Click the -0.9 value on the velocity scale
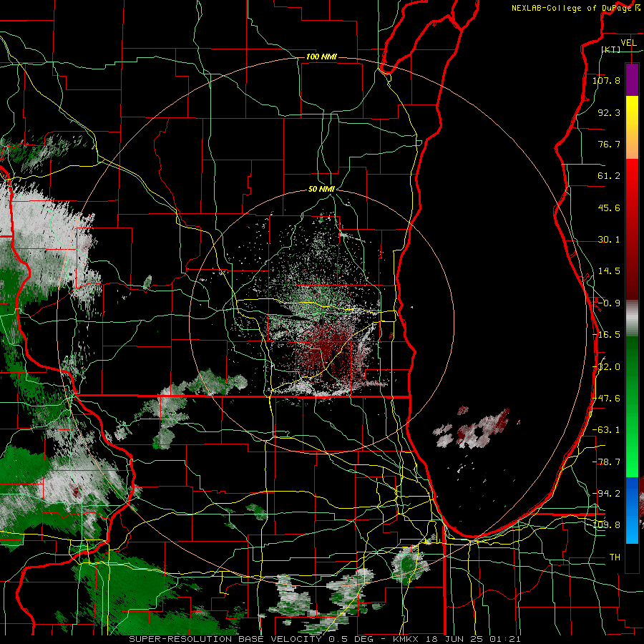 pyautogui.click(x=609, y=303)
